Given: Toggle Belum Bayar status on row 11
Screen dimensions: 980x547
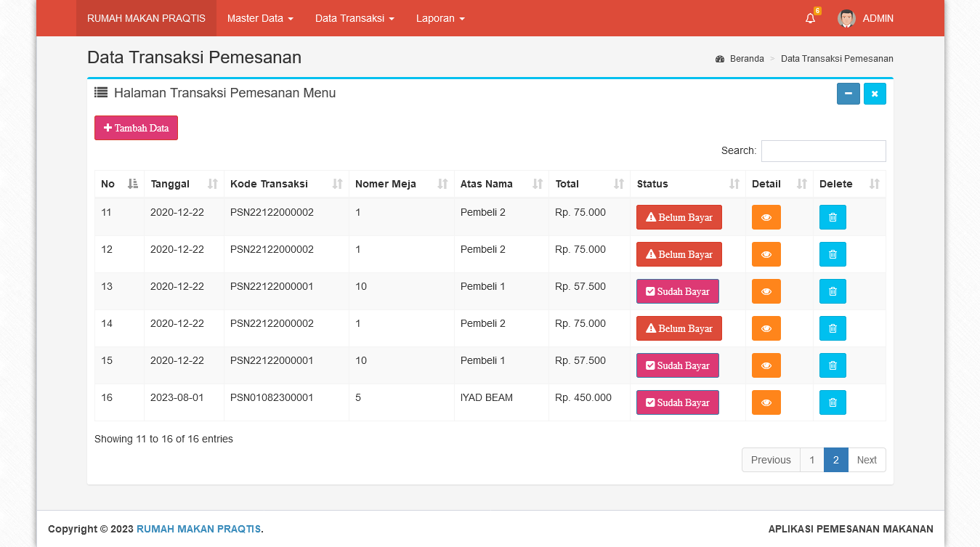Looking at the screenshot, I should tap(679, 217).
